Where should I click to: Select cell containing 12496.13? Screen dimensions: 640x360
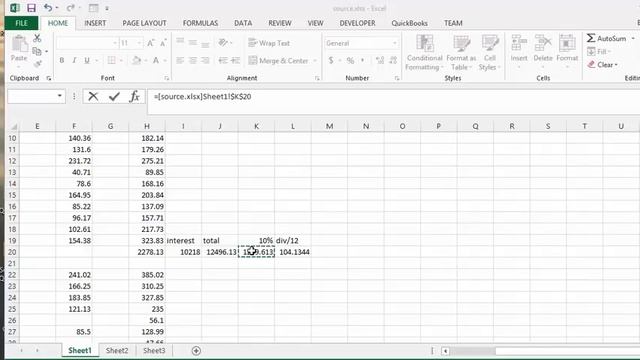click(x=220, y=252)
